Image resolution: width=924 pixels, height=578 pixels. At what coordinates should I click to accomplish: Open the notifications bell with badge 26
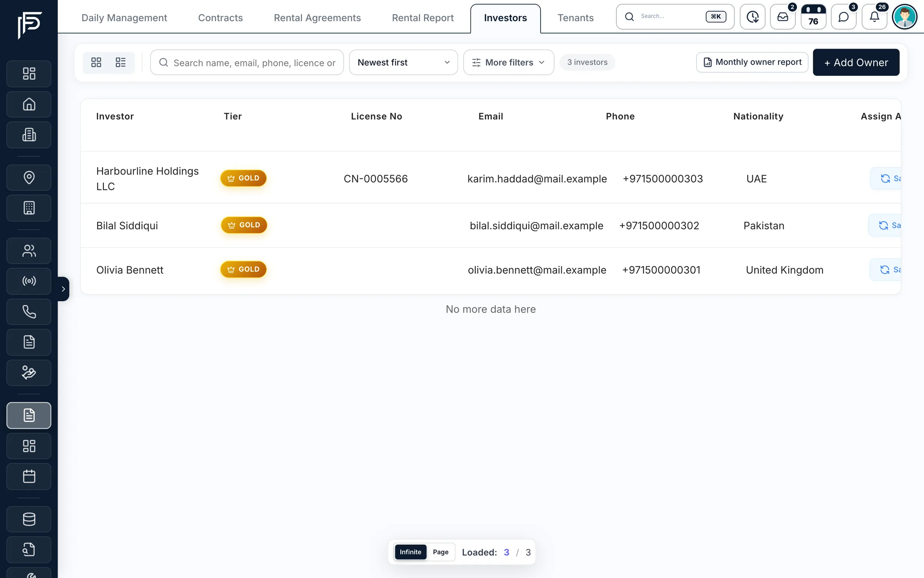tap(874, 17)
